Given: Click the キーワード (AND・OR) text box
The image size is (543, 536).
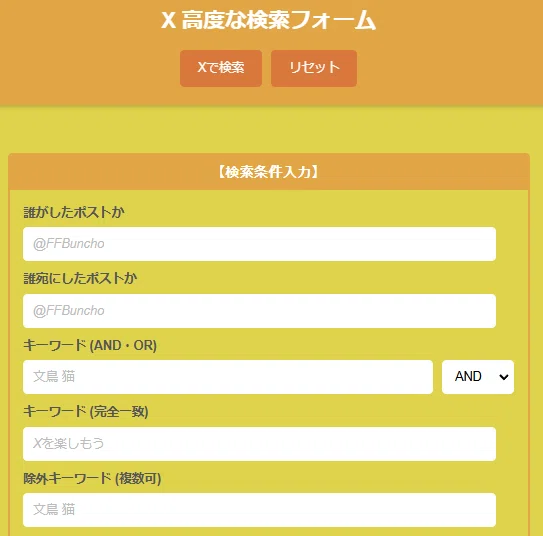Looking at the screenshot, I should point(228,377).
